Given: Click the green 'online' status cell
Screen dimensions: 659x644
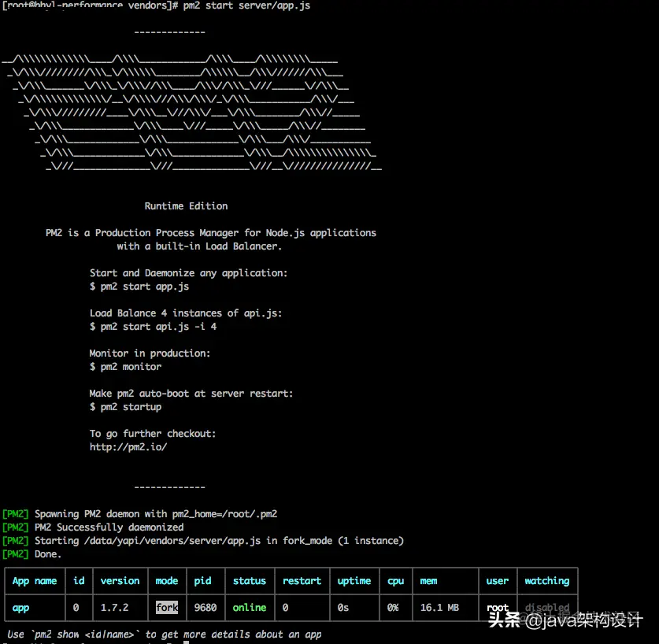Looking at the screenshot, I should click(250, 608).
